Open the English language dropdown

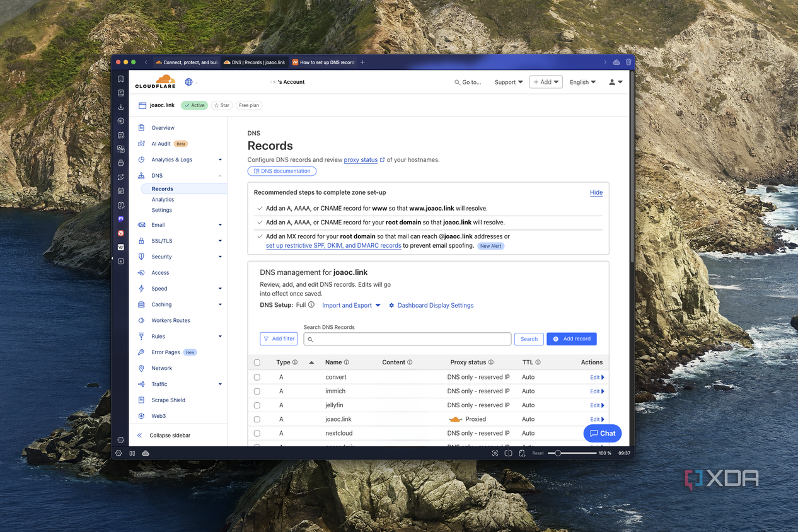[582, 82]
